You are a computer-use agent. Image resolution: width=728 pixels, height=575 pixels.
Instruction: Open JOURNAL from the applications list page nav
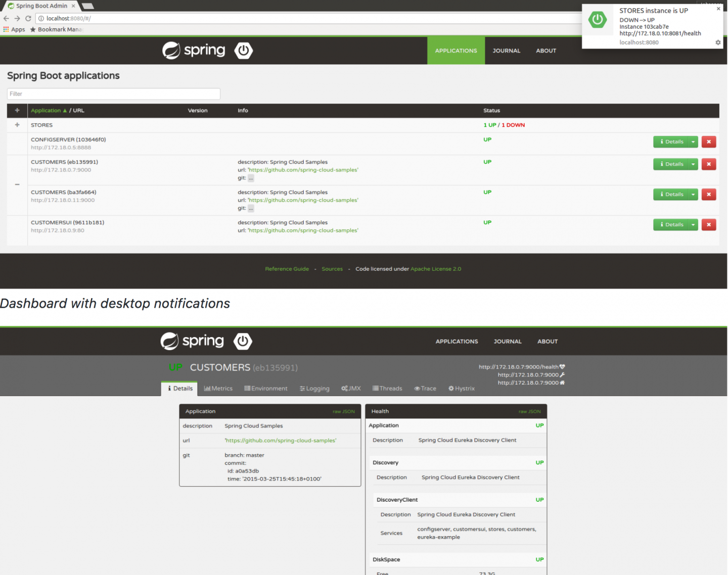pyautogui.click(x=507, y=51)
